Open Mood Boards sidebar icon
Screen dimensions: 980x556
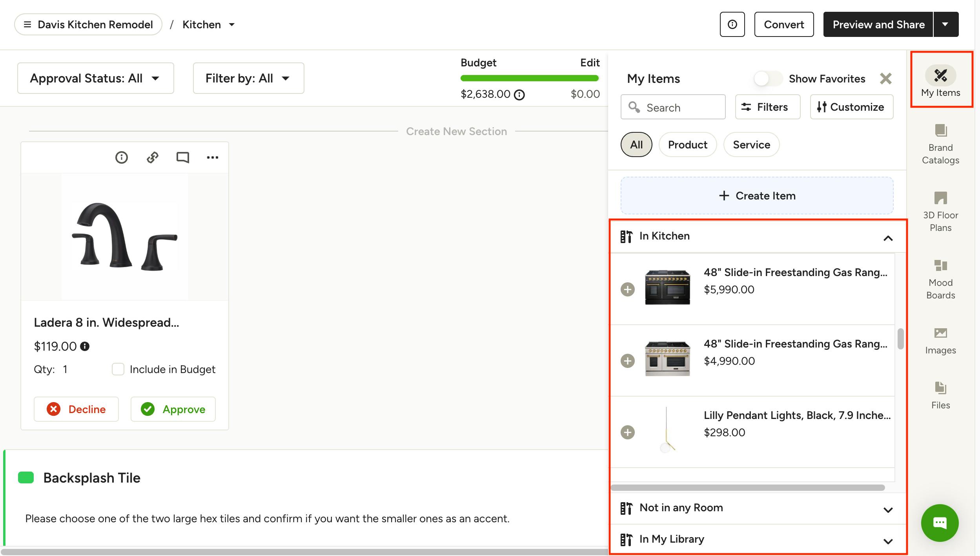(940, 279)
